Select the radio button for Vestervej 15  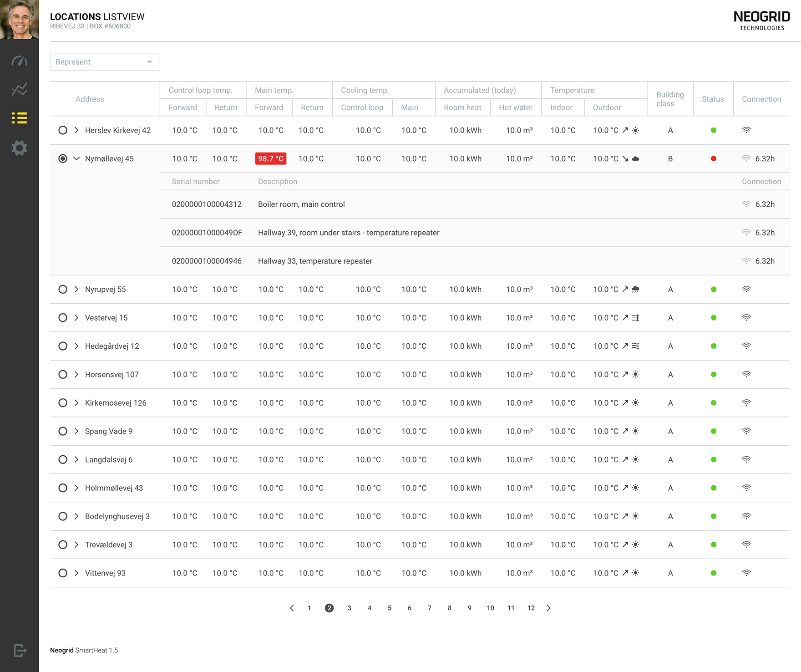63,318
